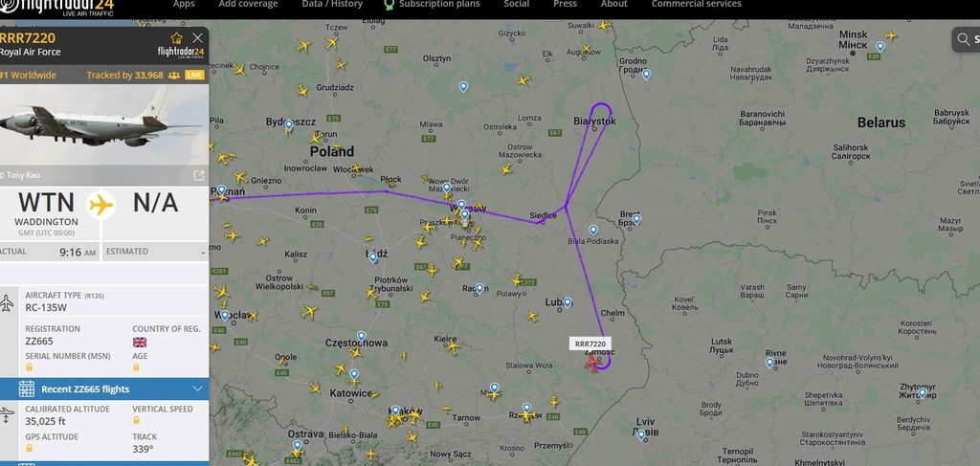Click the calendar icon for recent flights
This screenshot has width=980, height=466.
coord(26,388)
